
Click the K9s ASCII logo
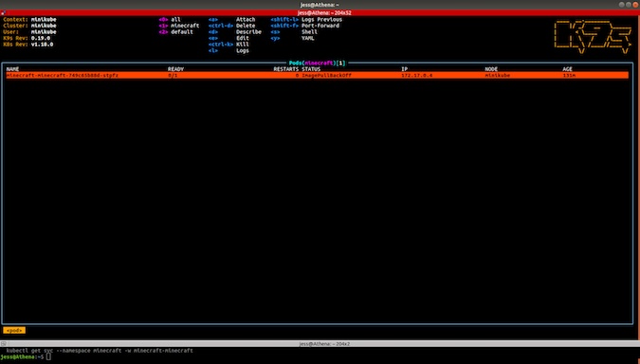point(593,37)
